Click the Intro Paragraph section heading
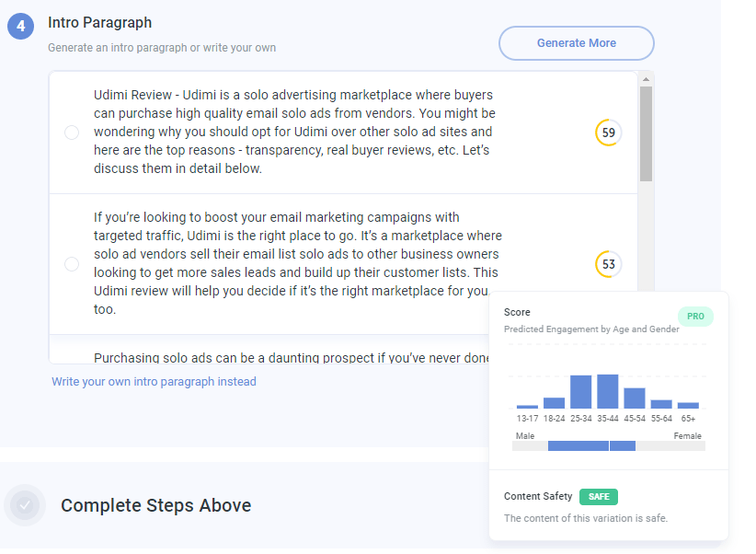The image size is (756, 554). [100, 23]
